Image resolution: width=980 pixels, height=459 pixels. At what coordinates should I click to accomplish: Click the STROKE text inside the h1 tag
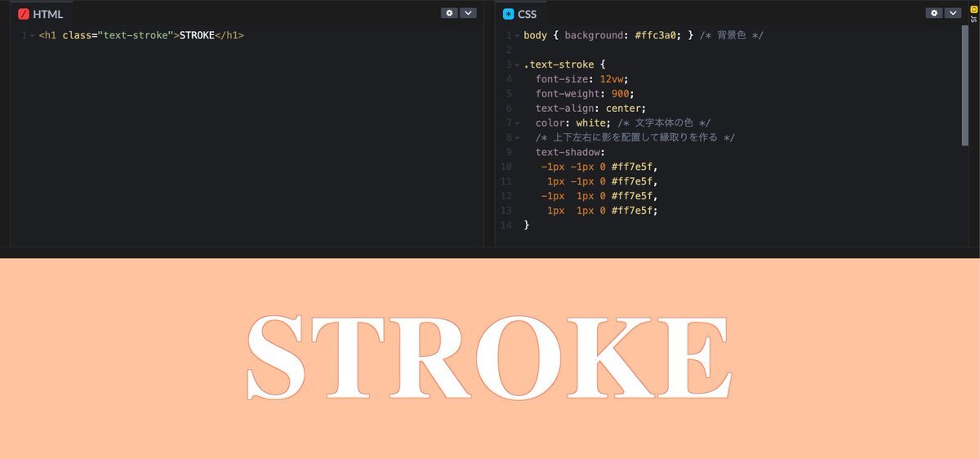coord(197,36)
